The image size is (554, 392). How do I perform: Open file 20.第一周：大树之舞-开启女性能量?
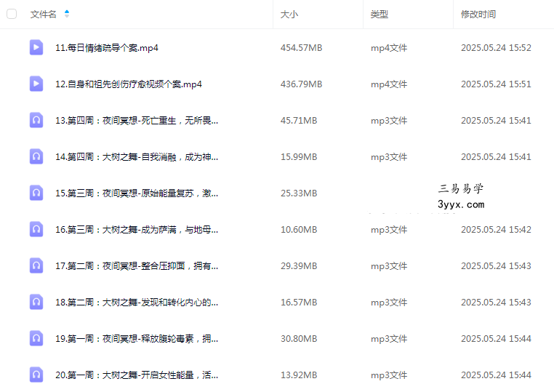point(137,375)
